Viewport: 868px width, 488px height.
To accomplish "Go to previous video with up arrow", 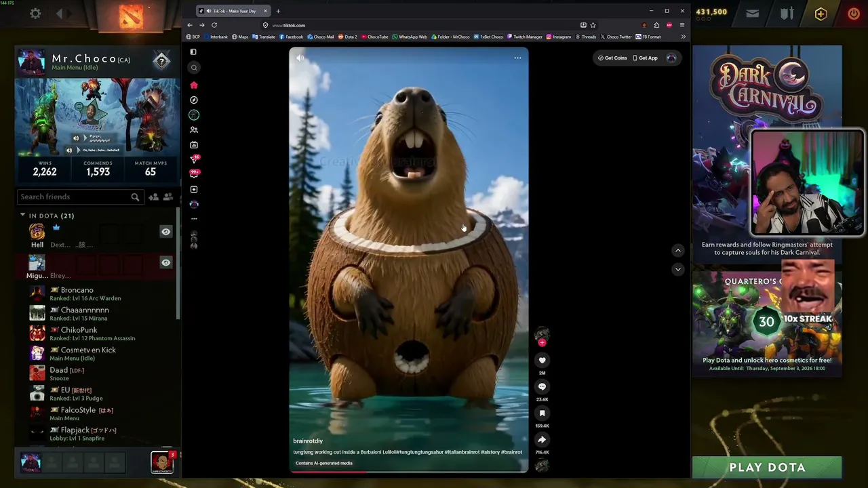I will [677, 251].
